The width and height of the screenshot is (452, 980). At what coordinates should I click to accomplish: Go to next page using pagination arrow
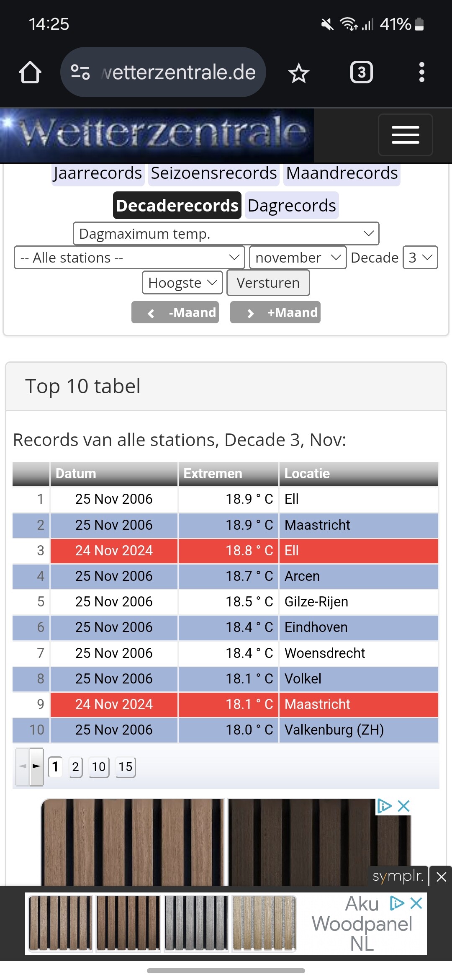(x=37, y=766)
